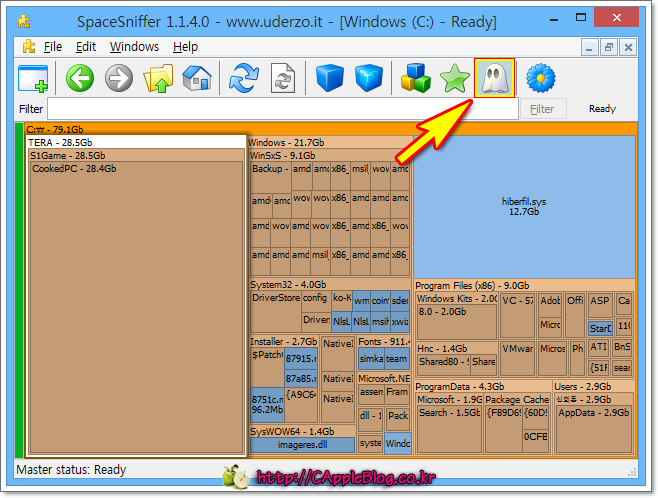658x498 pixels.
Task: Go forward with the gray arrow
Action: pos(119,78)
